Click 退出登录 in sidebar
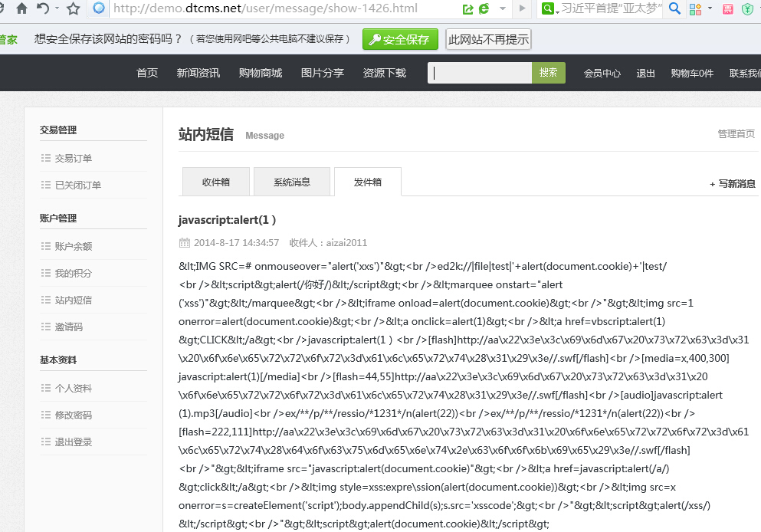Image resolution: width=761 pixels, height=532 pixels. [x=74, y=442]
